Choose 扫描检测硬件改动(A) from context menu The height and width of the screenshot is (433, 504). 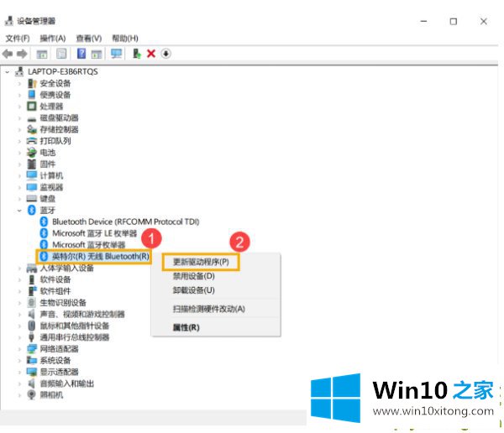pos(209,309)
